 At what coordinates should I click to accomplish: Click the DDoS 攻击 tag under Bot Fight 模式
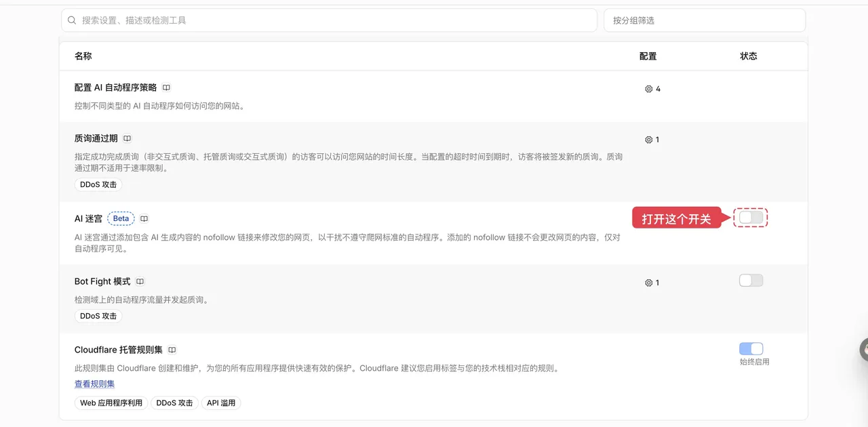(x=98, y=316)
